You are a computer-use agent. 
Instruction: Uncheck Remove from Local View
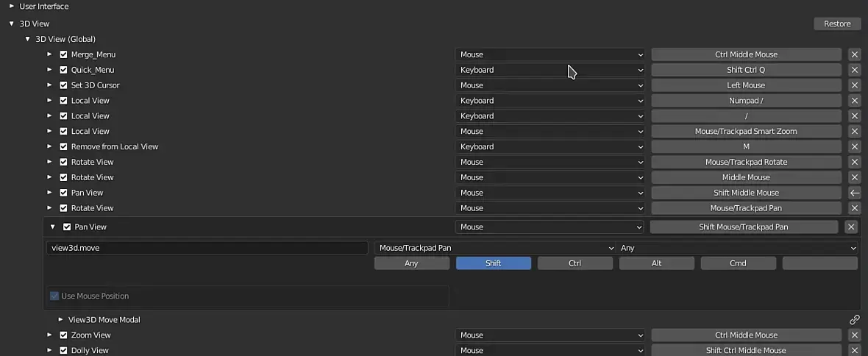[x=64, y=146]
